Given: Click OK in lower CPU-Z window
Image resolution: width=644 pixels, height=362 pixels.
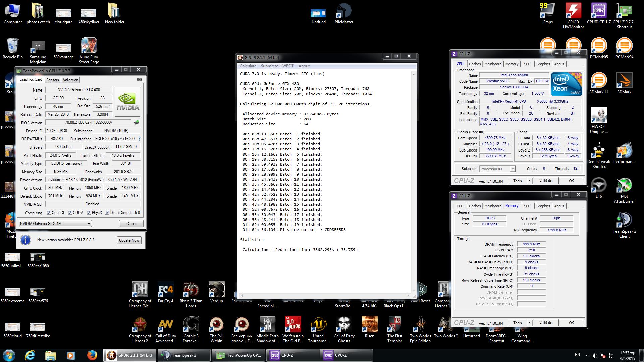Looking at the screenshot, I should 571,323.
